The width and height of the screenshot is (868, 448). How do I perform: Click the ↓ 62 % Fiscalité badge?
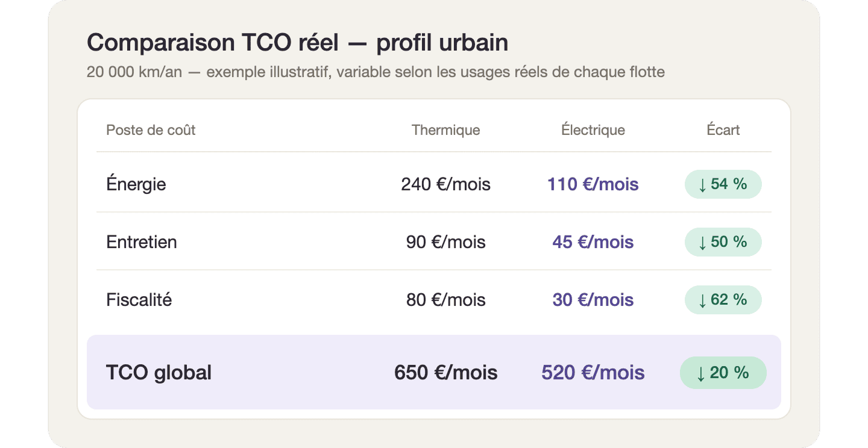pyautogui.click(x=723, y=300)
